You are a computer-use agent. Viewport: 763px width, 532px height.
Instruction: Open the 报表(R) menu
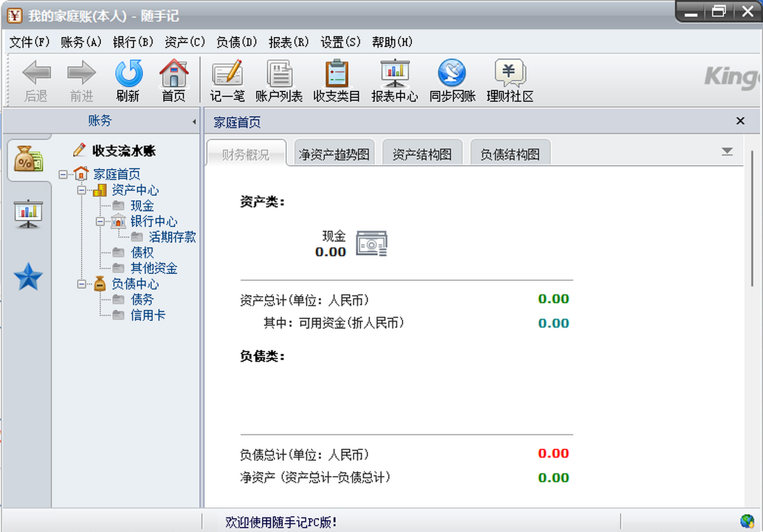tap(288, 42)
